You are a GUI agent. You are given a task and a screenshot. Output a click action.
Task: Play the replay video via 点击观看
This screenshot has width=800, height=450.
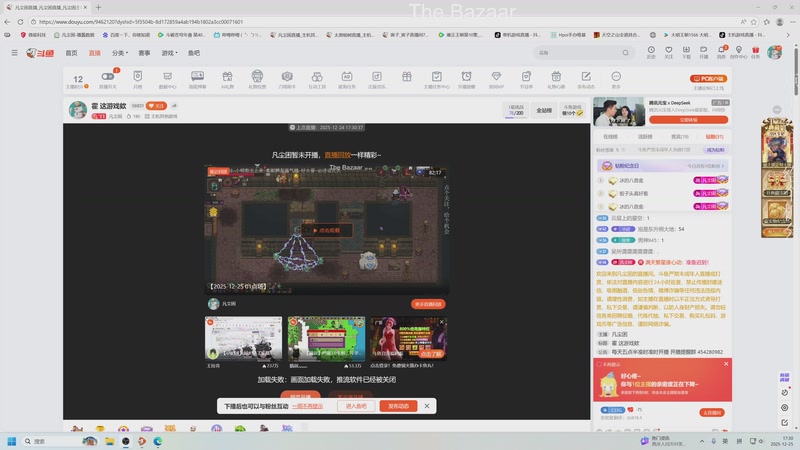point(327,231)
